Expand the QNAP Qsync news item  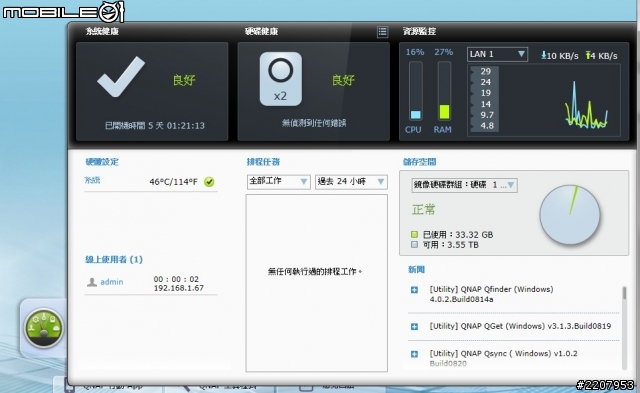(x=414, y=354)
